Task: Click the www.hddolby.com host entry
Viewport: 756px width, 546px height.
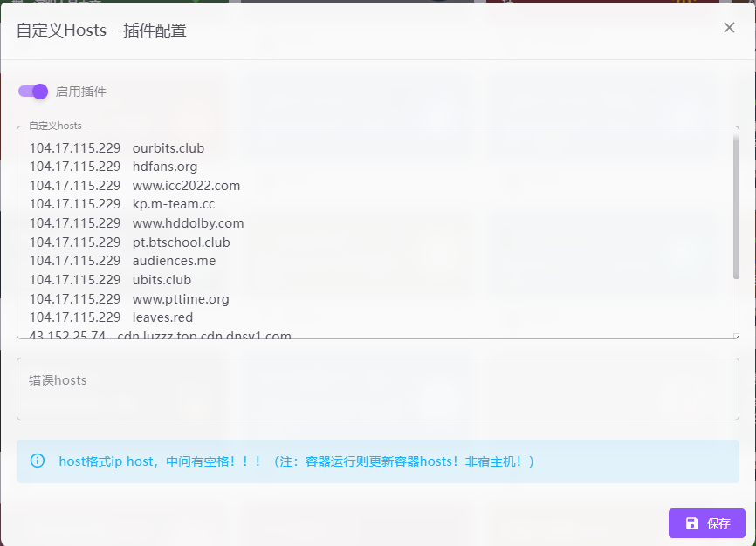Action: pyautogui.click(x=188, y=223)
